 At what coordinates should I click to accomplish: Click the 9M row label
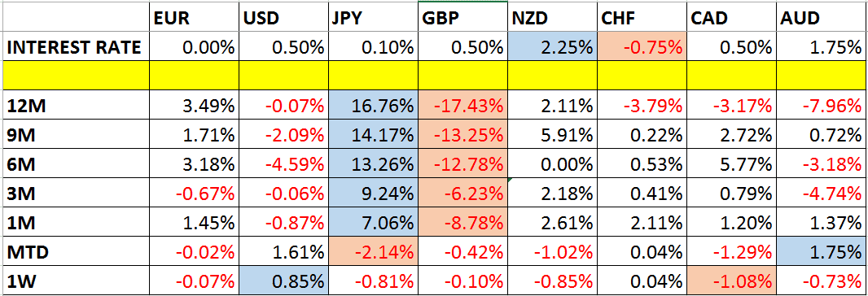tap(75, 134)
